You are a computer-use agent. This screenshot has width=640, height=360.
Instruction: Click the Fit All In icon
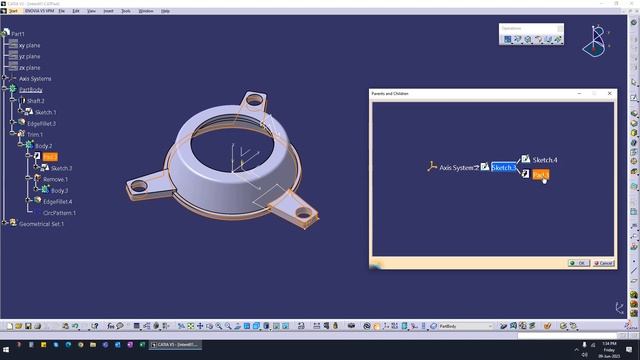pyautogui.click(x=191, y=326)
